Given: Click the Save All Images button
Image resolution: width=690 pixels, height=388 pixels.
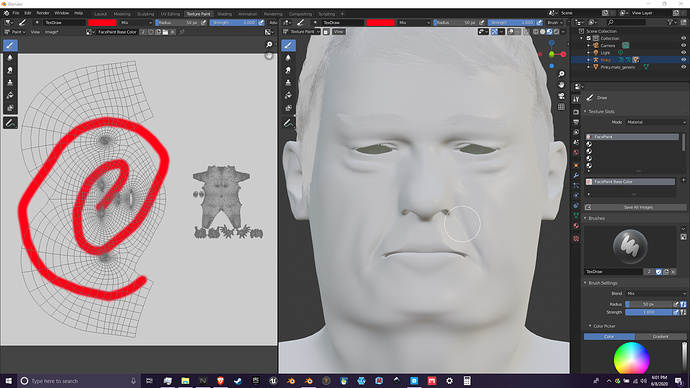Looking at the screenshot, I should pos(635,207).
